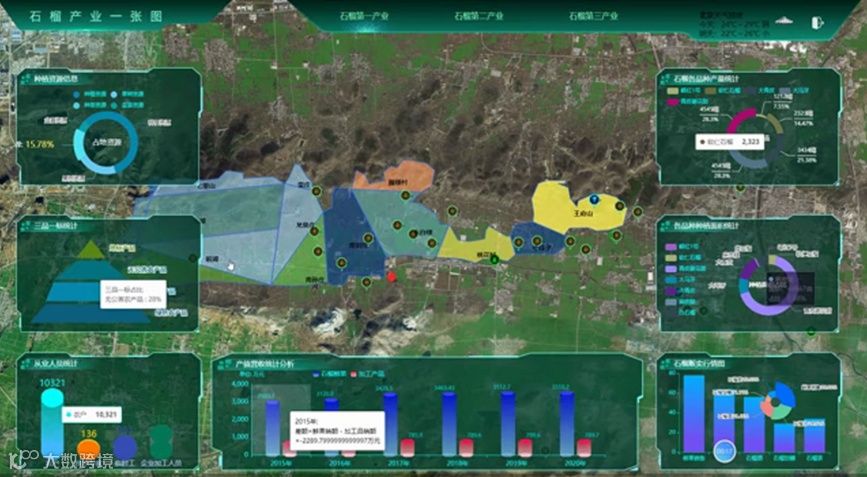Viewport: 867px width, 477px height.
Task: Open the 石榴第一产业 tab
Action: 364,16
